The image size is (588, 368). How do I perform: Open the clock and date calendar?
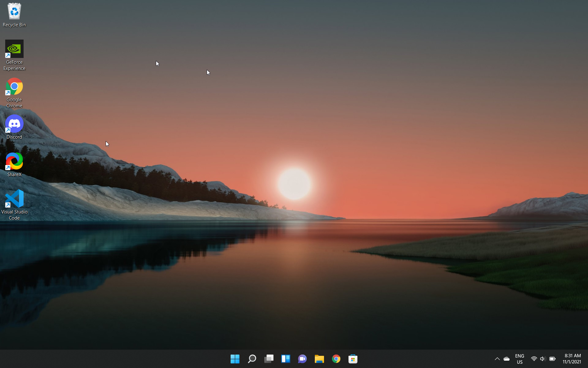point(572,359)
